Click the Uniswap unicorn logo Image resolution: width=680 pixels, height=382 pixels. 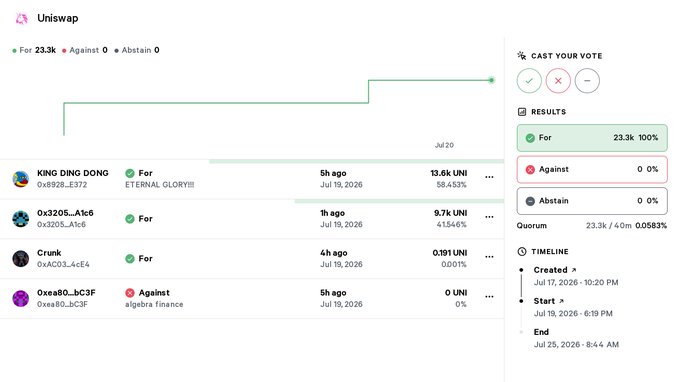pos(21,18)
